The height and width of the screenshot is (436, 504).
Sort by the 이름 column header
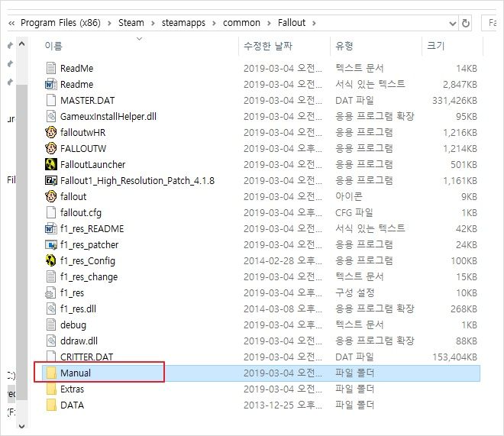click(53, 46)
